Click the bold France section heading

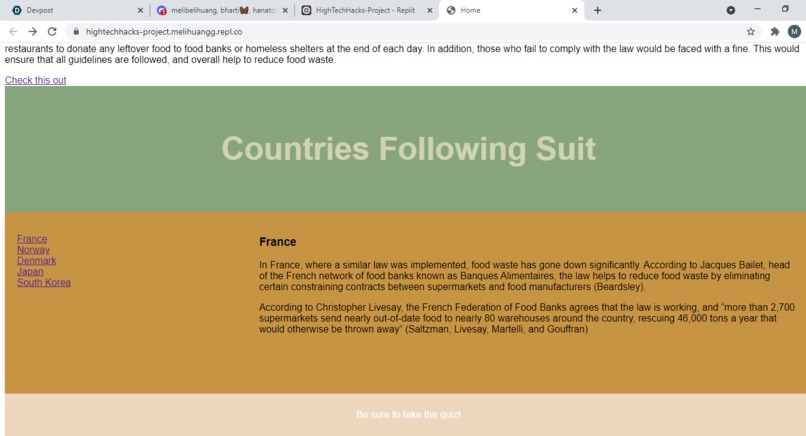coord(278,242)
